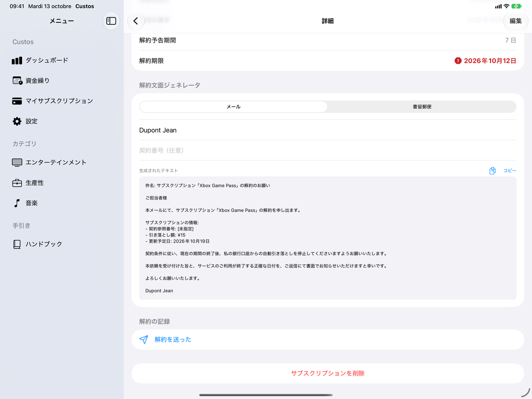
Task: Click the 解約予告期間 value 7日
Action: [x=510, y=40]
